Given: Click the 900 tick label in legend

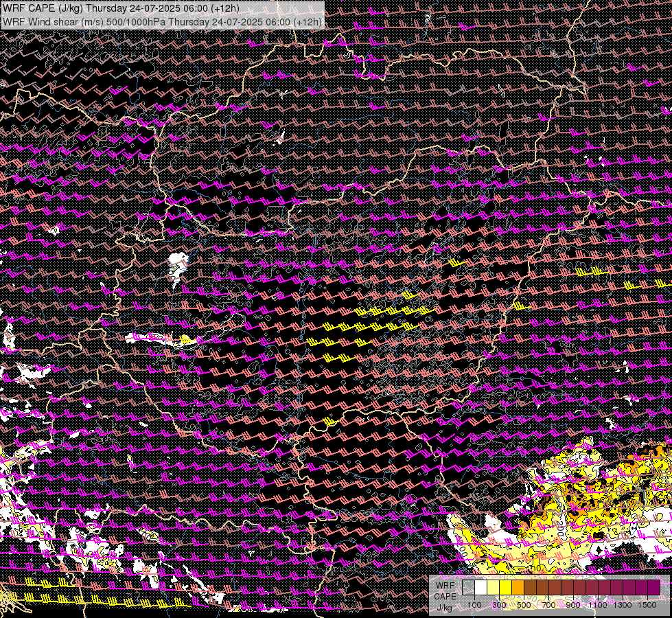Looking at the screenshot, I should (x=573, y=605).
